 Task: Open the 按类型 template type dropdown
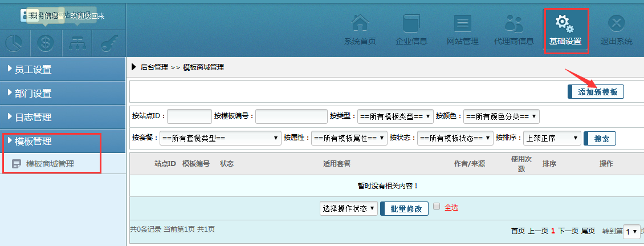coord(396,116)
